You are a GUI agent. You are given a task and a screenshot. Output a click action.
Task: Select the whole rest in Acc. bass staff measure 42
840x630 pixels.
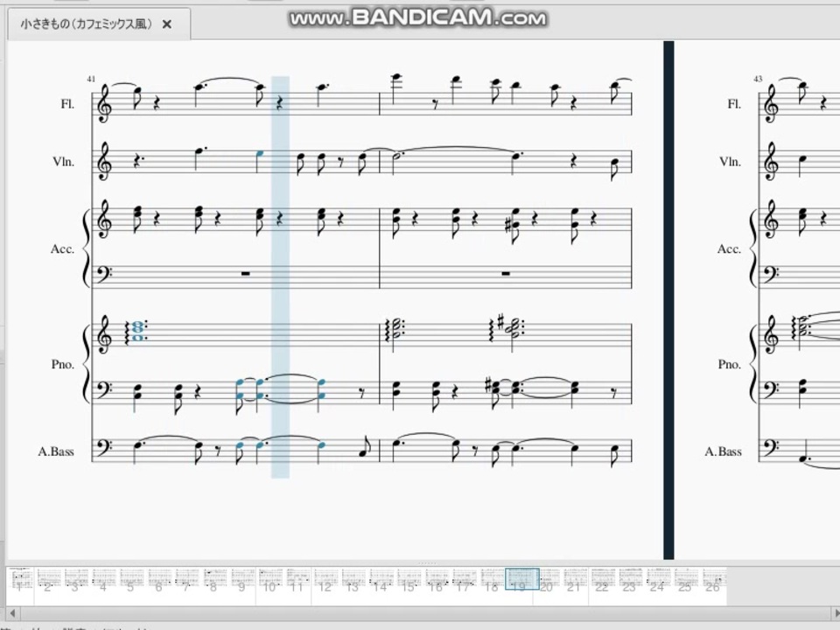tap(505, 274)
